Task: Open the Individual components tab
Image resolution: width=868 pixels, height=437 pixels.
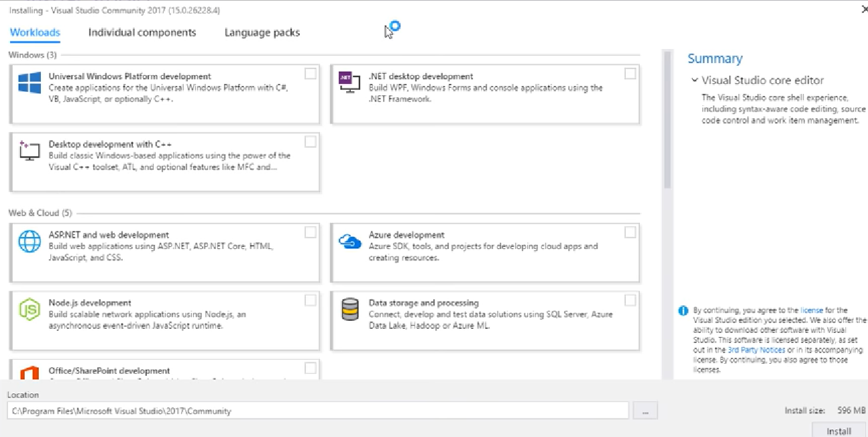Action: point(142,32)
